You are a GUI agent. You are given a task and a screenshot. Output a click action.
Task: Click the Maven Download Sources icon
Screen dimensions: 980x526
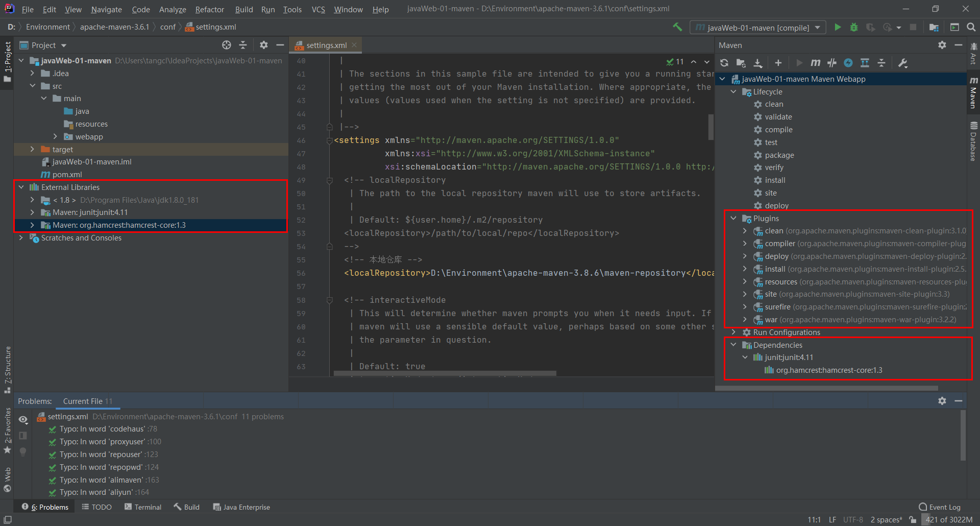(x=758, y=63)
